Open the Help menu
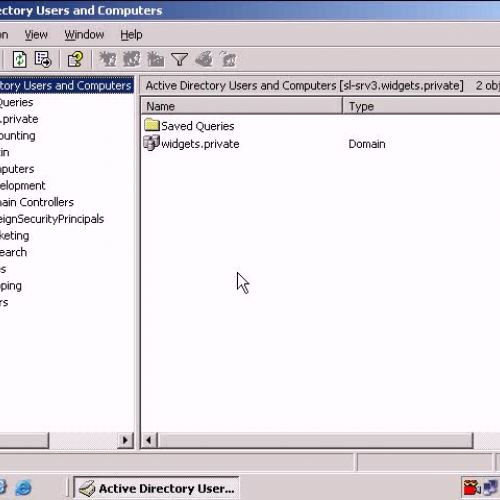 tap(131, 35)
